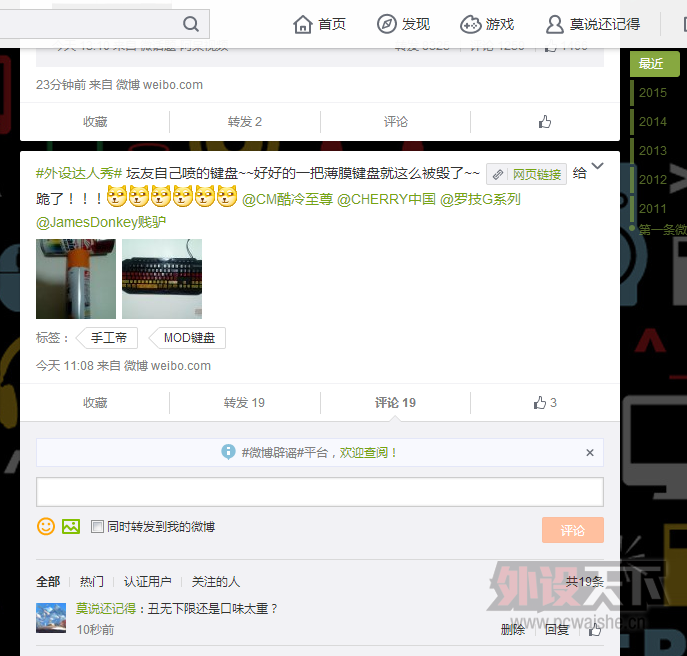
Task: Filter comments by 热门
Action: tap(92, 582)
